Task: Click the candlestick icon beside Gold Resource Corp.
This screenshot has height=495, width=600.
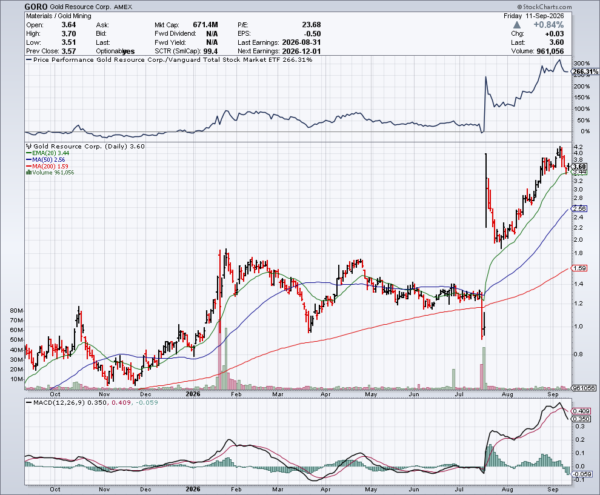Action: 29,146
